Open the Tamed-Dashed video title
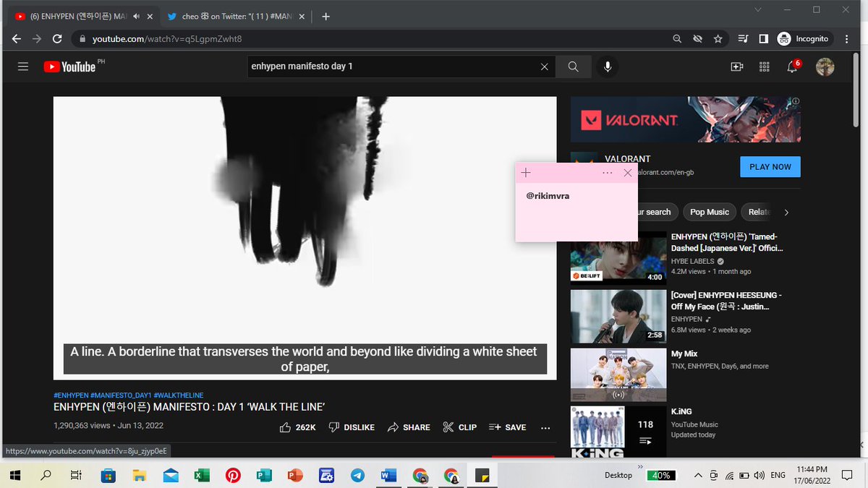Screen dimensions: 868x488 point(727,242)
